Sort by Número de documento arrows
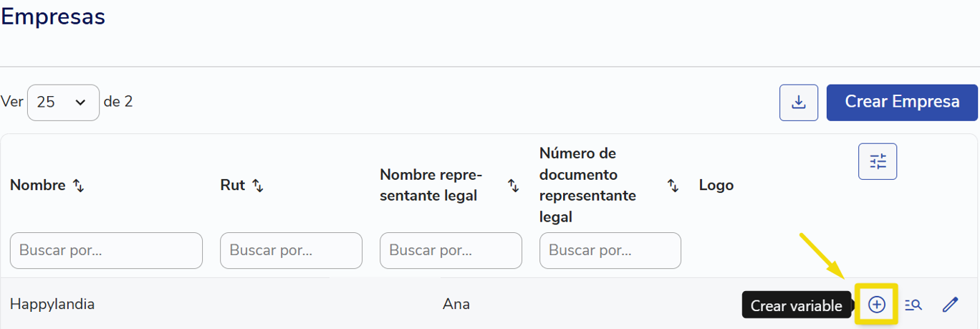 (x=673, y=186)
